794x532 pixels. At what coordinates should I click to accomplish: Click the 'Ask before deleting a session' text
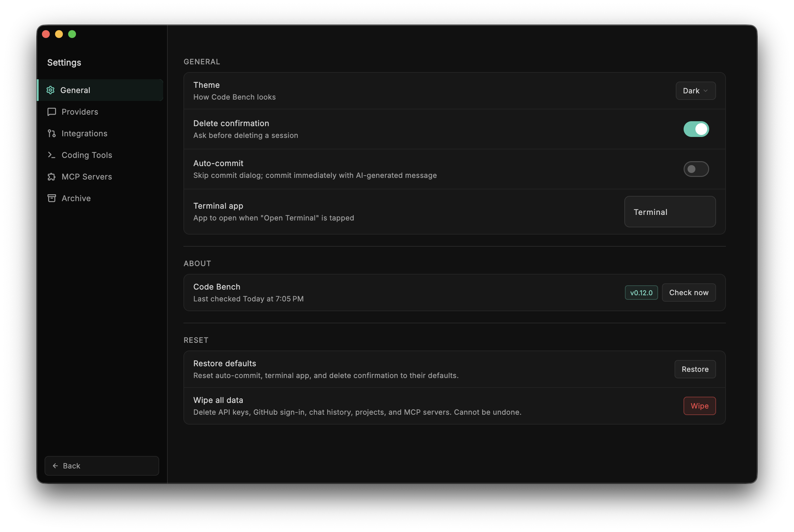click(x=246, y=135)
